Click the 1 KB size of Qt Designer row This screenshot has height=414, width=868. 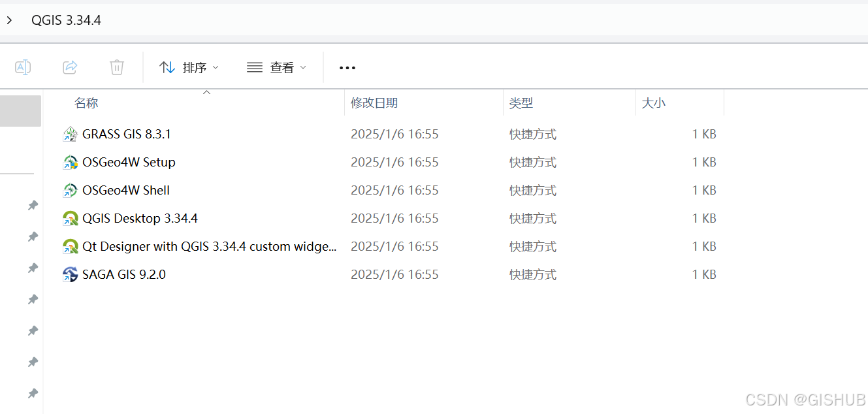point(704,247)
